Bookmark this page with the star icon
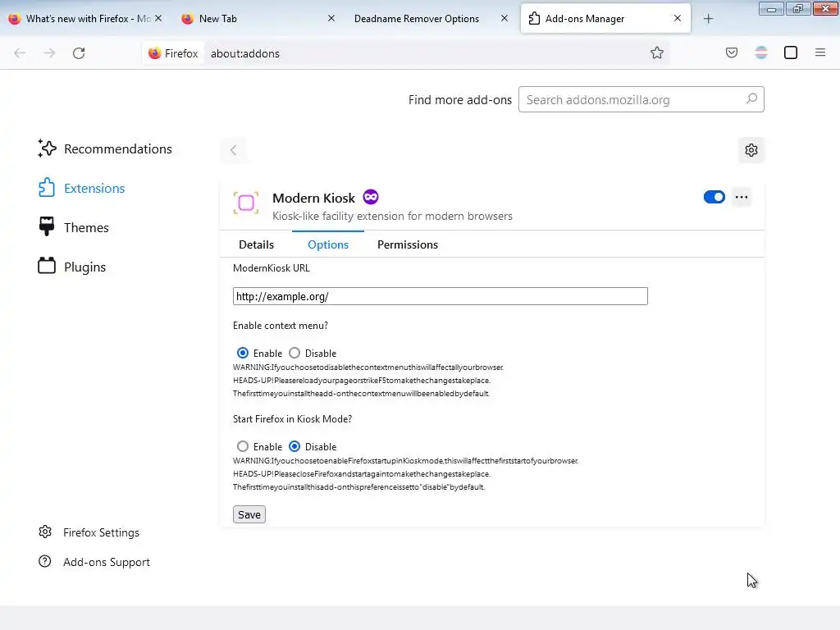The image size is (840, 630). coord(657,52)
